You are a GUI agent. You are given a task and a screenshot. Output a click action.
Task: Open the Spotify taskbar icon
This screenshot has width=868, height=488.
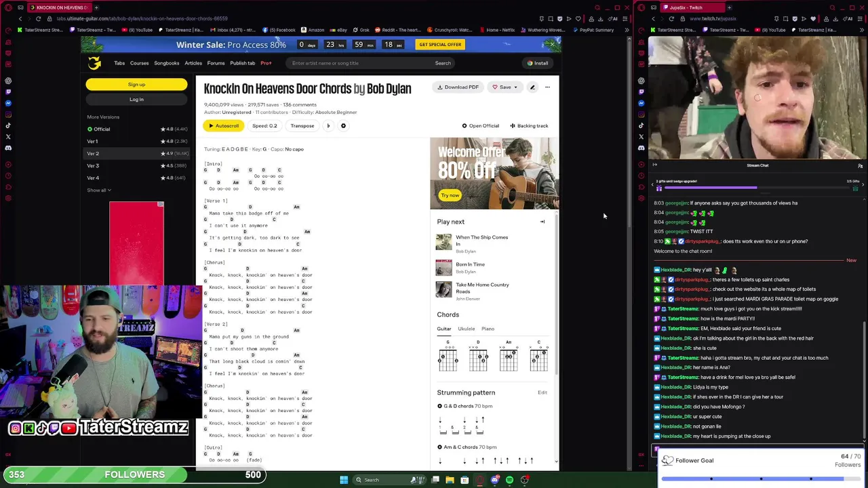pyautogui.click(x=509, y=480)
